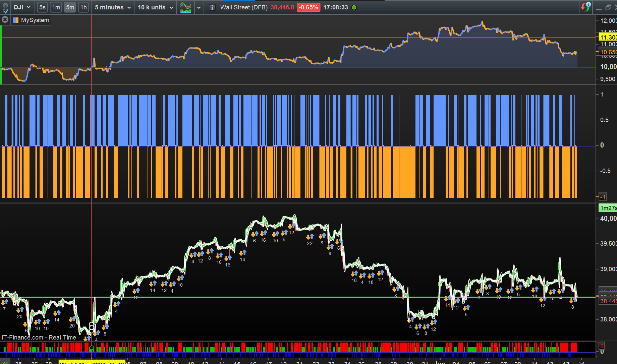The height and width of the screenshot is (364, 617).
Task: Click the -0.65% change badge
Action: pos(308,7)
